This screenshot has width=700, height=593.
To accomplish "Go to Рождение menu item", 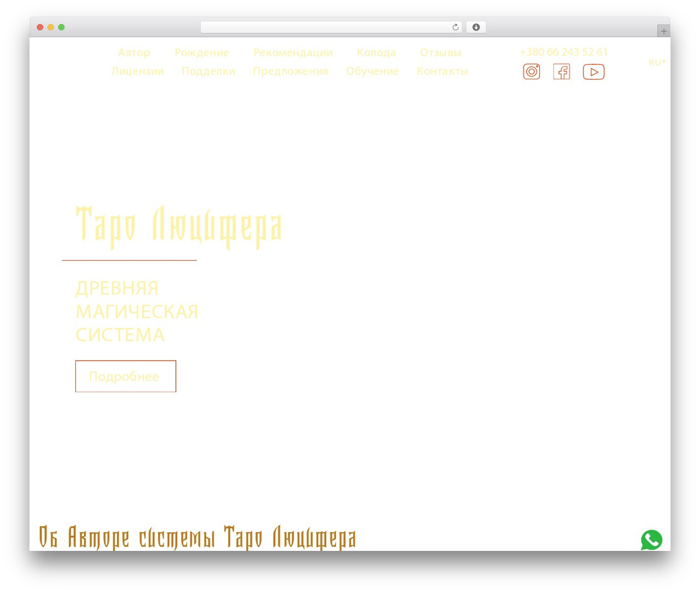I will pos(202,53).
